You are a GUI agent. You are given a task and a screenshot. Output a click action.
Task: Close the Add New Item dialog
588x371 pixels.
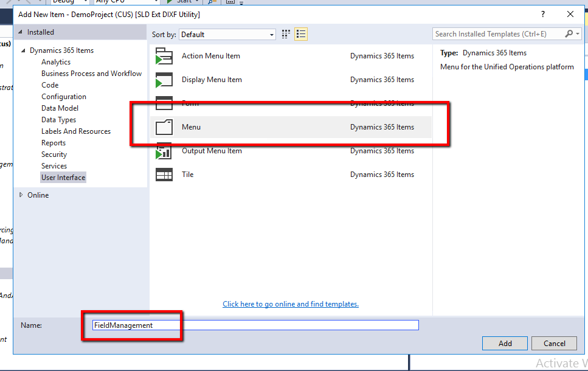570,14
